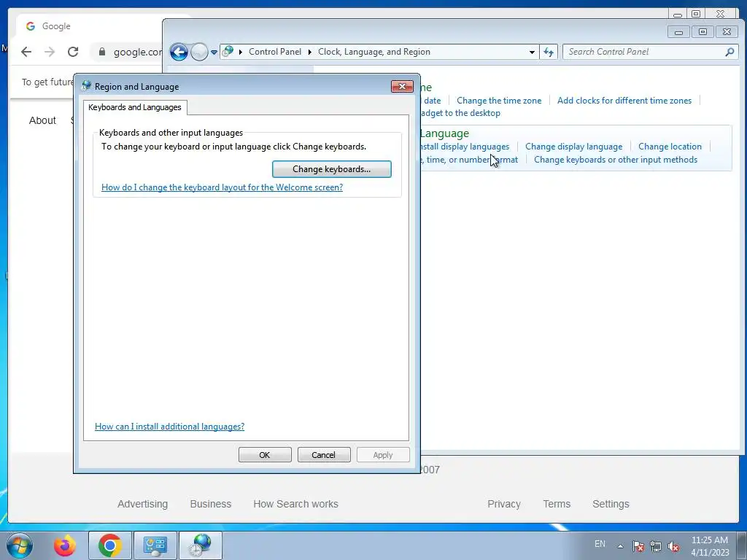747x560 pixels.
Task: Confirm the dialog with OK
Action: 264,455
